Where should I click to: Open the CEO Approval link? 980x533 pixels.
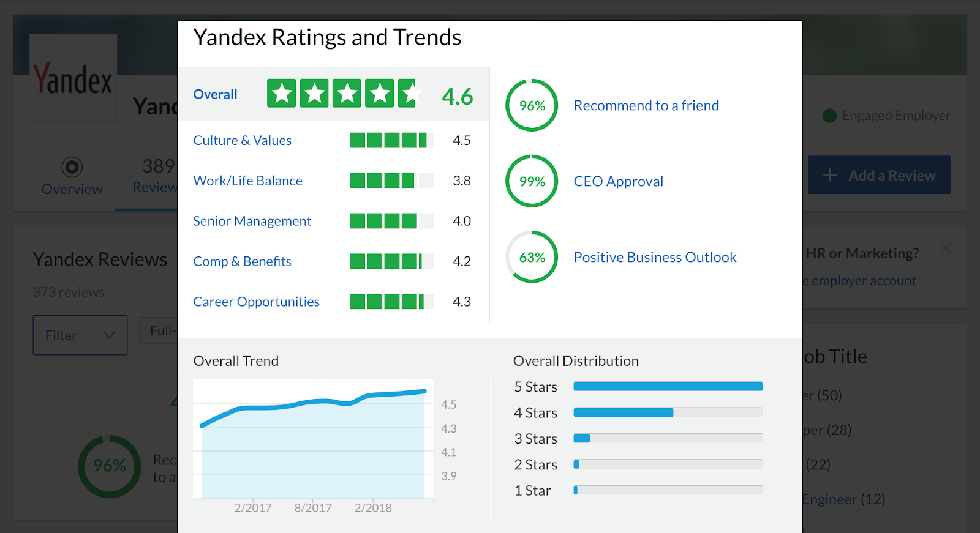(x=618, y=181)
